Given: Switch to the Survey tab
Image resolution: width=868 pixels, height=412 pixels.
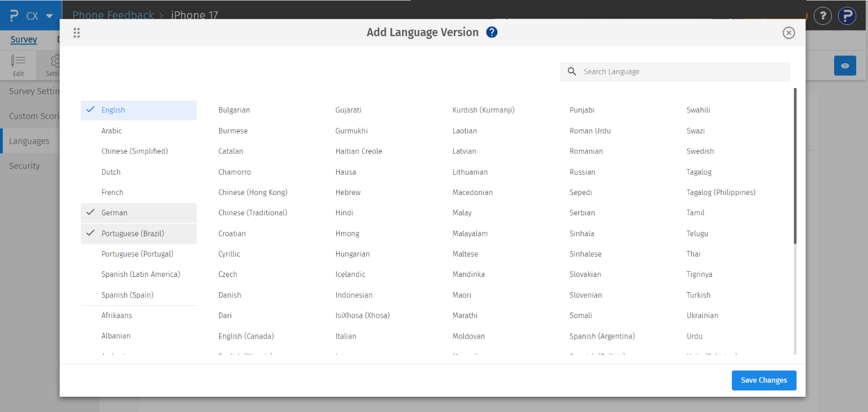Looking at the screenshot, I should point(23,40).
